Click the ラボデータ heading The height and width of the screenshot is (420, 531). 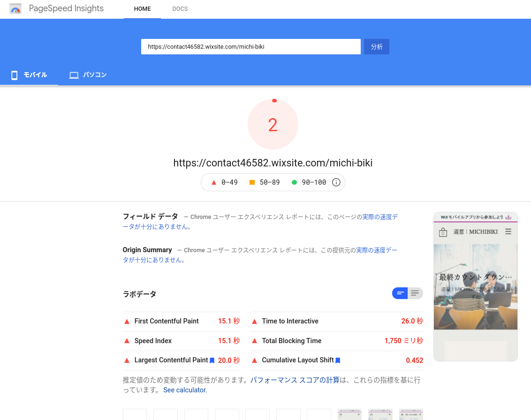point(139,294)
